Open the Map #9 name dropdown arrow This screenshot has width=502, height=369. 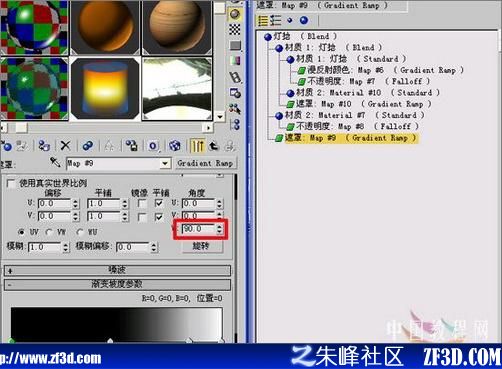(165, 163)
